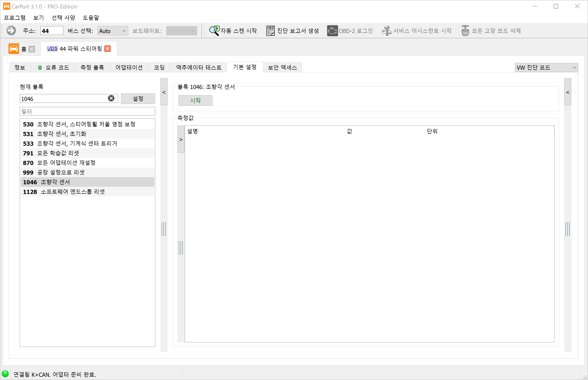Image resolution: width=588 pixels, height=380 pixels.
Task: Click the go arrow icon next to address
Action: coord(11,31)
